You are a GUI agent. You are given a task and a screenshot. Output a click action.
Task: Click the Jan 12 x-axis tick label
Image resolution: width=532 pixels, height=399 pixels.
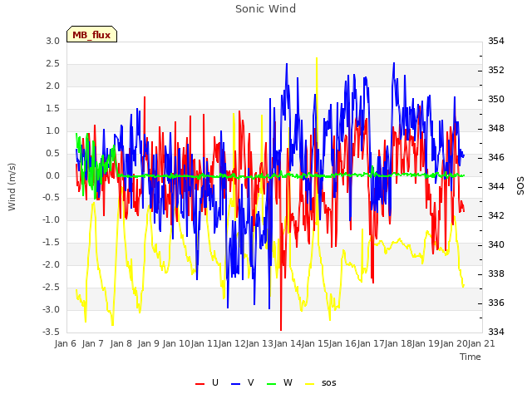pyautogui.click(x=232, y=343)
